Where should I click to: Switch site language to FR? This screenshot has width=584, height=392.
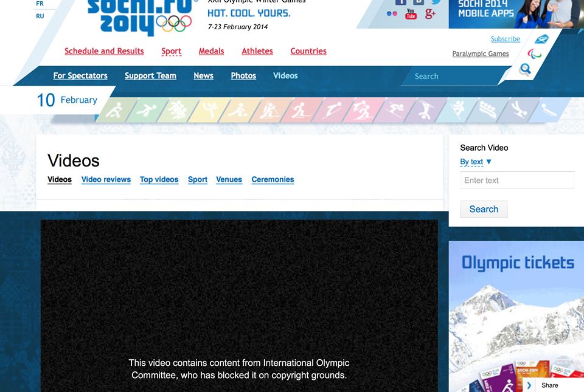coord(40,4)
